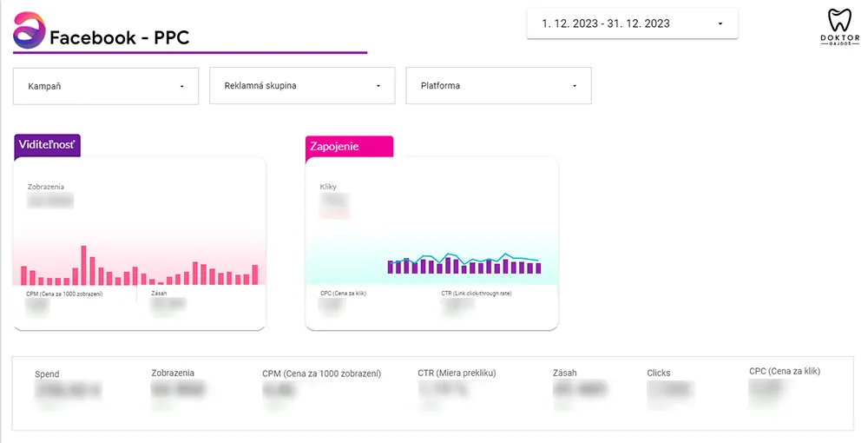
Task: Click the Zobrazenia label in Viditeľnosť card
Action: coord(46,187)
